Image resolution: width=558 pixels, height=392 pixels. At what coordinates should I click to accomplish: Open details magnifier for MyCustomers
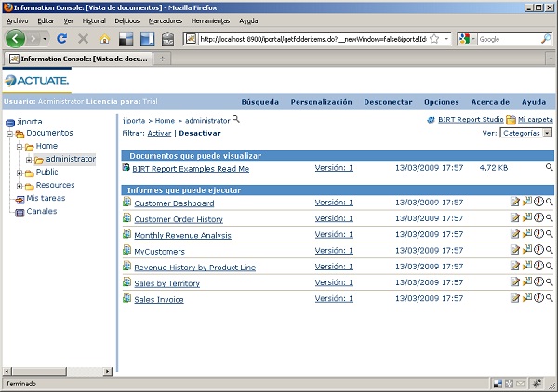[x=550, y=250]
